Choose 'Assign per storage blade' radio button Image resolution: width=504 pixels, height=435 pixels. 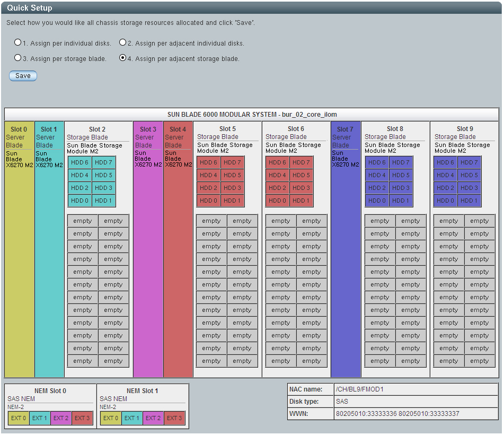(x=18, y=58)
